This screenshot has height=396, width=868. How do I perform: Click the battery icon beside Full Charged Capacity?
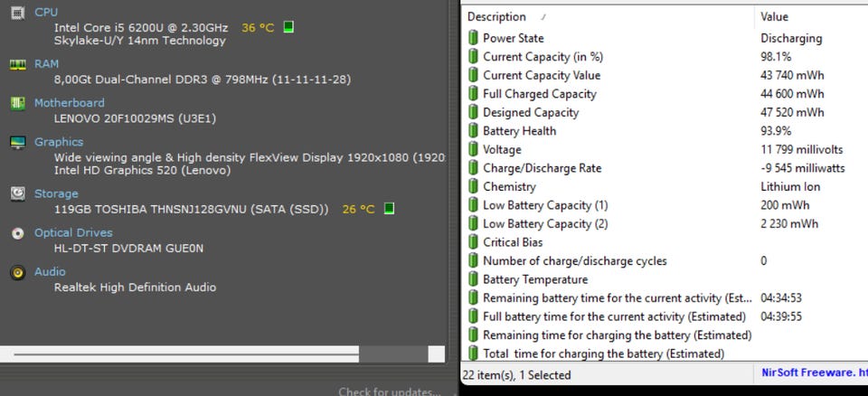click(x=473, y=94)
